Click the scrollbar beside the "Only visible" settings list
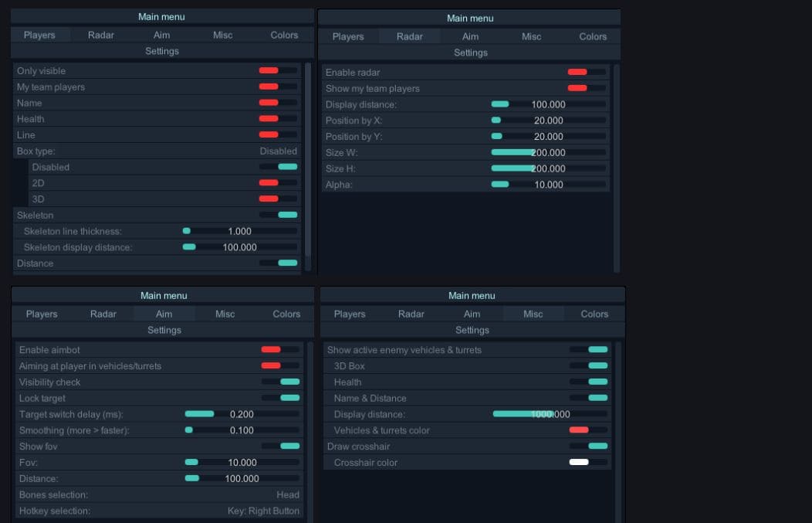812x523 pixels. 308,162
